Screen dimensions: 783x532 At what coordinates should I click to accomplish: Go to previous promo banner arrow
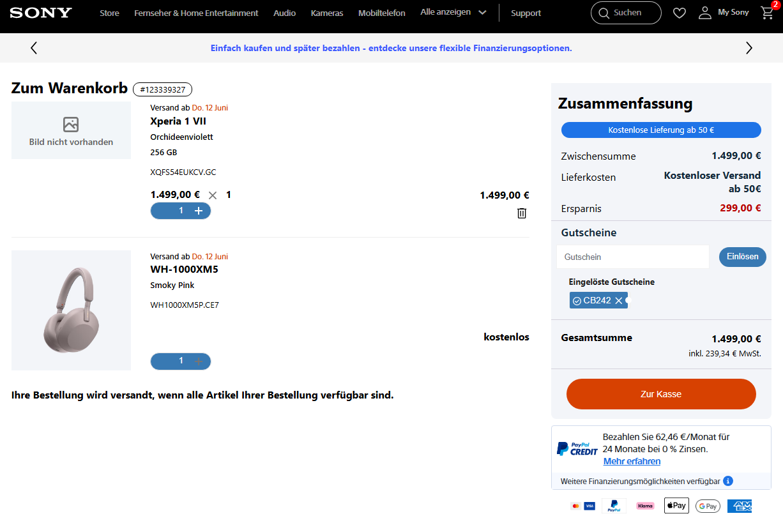pyautogui.click(x=34, y=48)
